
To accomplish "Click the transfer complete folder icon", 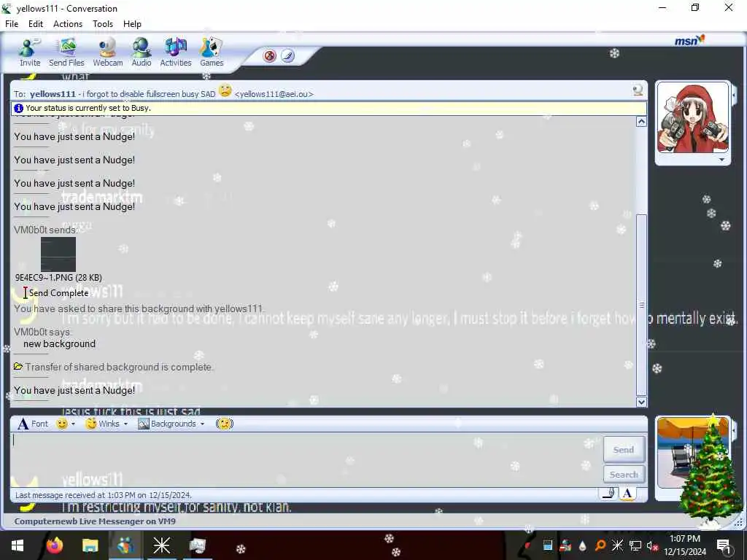I will [x=18, y=367].
